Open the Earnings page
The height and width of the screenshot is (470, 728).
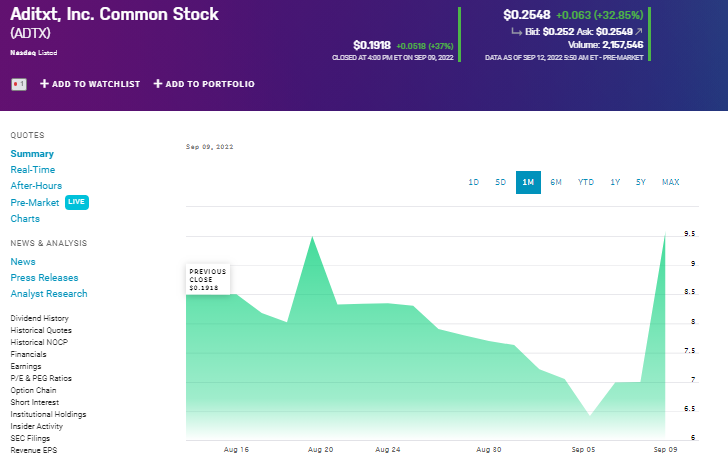point(26,366)
